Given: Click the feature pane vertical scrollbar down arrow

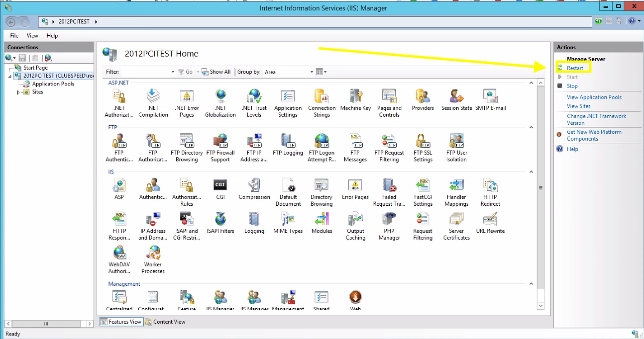Looking at the screenshot, I should [x=540, y=306].
